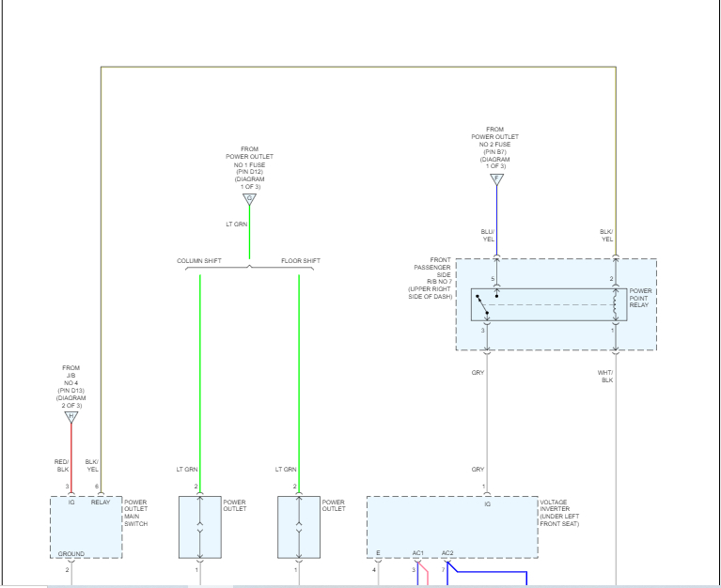
Task: Click 'LT GRN' label on floor shift outlet wire
Action: 286,469
